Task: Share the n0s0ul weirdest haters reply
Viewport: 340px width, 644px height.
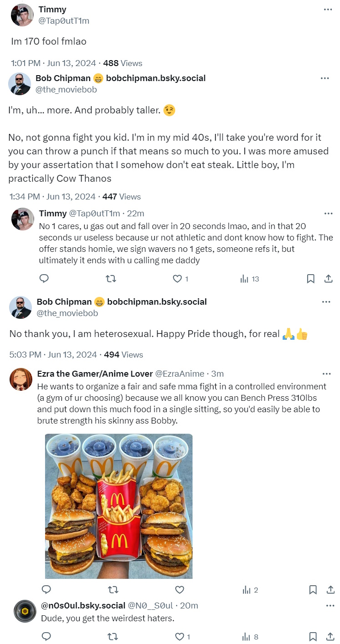Action: [x=330, y=636]
